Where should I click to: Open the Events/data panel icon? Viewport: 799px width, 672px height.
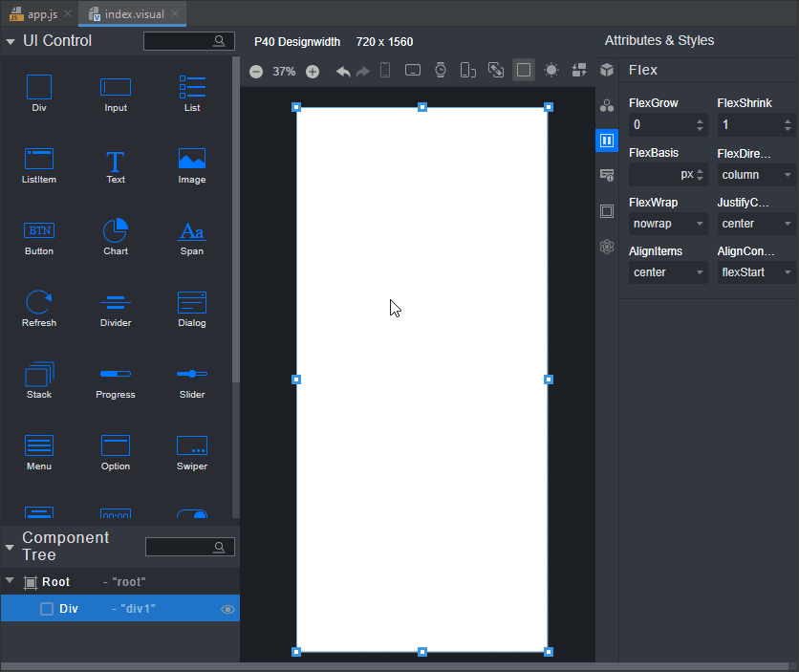[606, 175]
